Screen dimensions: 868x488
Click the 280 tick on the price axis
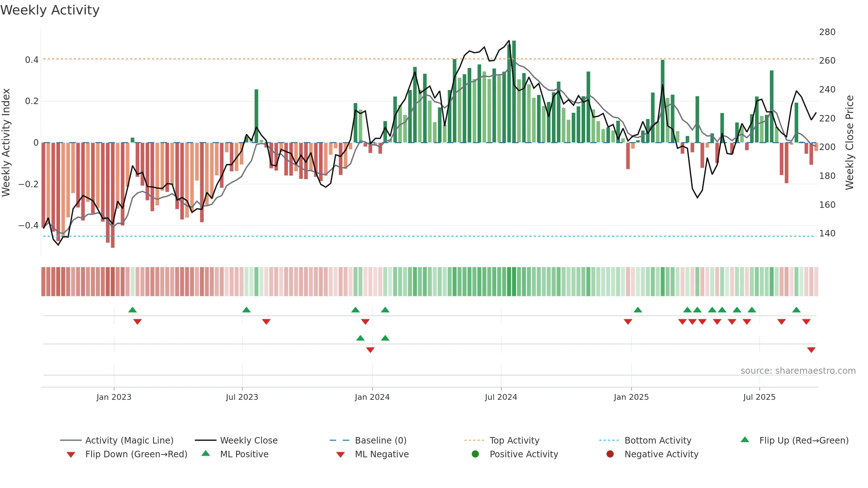[827, 32]
